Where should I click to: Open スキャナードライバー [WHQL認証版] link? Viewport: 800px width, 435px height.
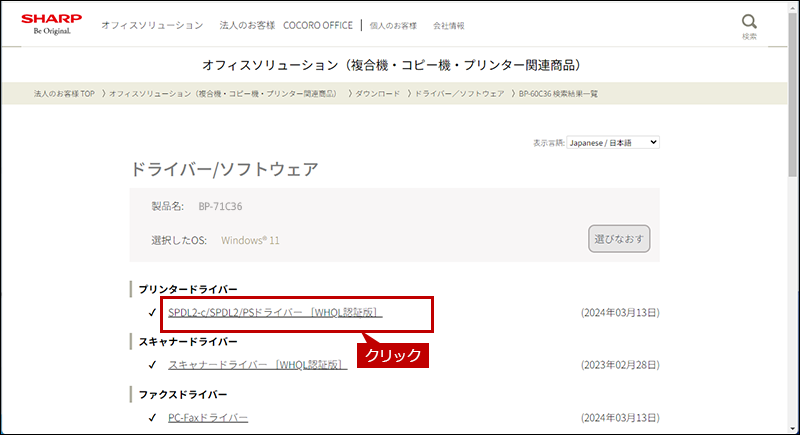pos(257,365)
